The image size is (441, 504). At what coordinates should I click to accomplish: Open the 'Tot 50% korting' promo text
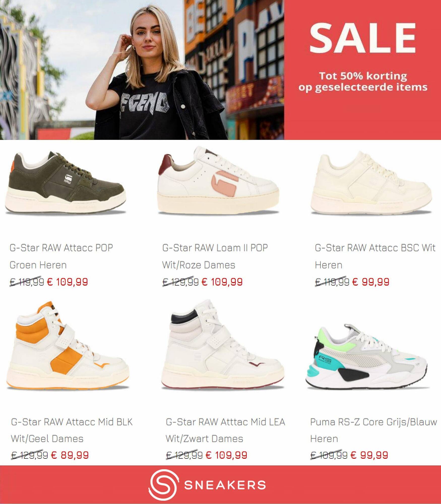point(363,76)
